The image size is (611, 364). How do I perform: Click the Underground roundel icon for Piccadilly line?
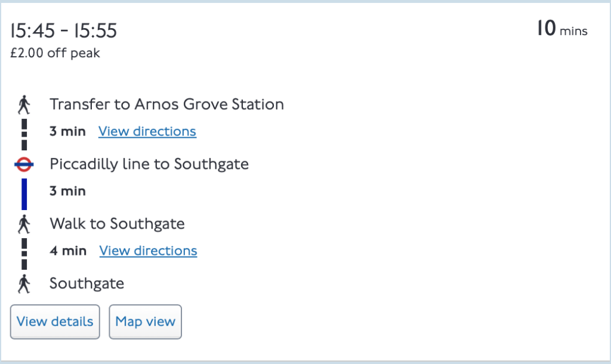[x=24, y=164]
